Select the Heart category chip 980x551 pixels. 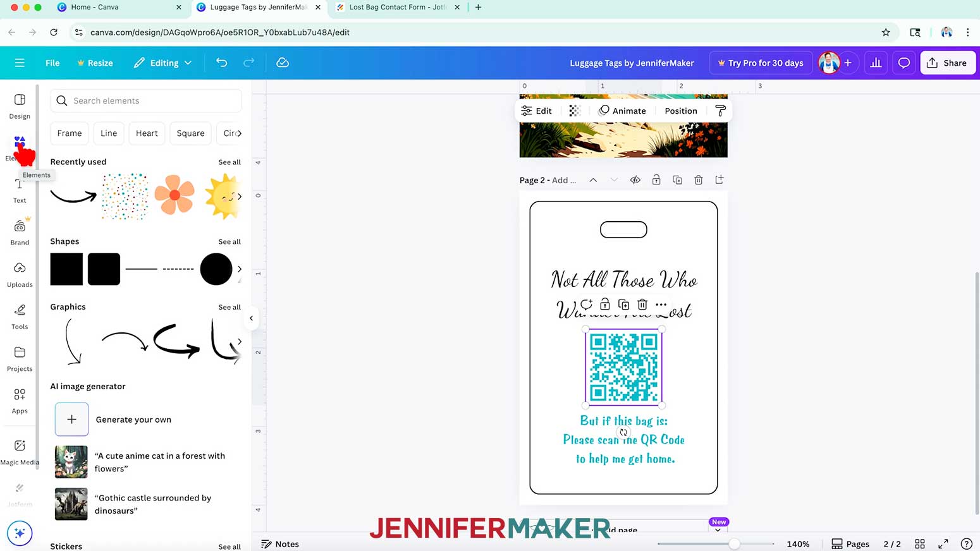coord(147,133)
